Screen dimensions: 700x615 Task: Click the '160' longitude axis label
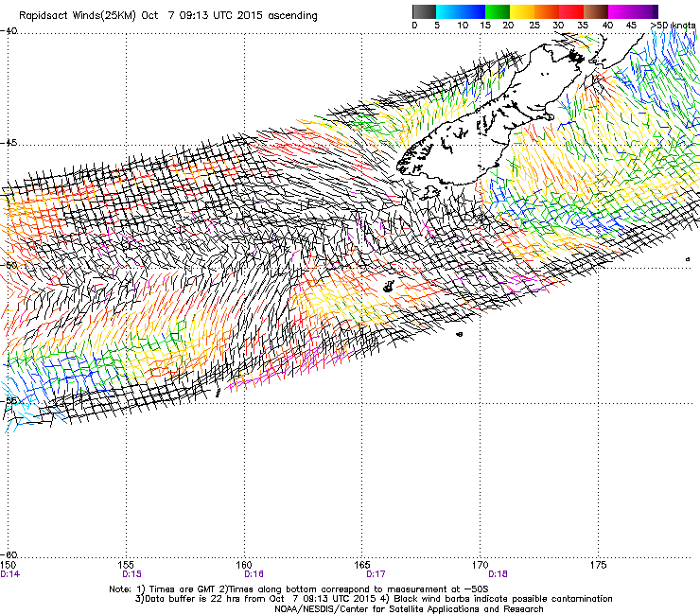244,565
